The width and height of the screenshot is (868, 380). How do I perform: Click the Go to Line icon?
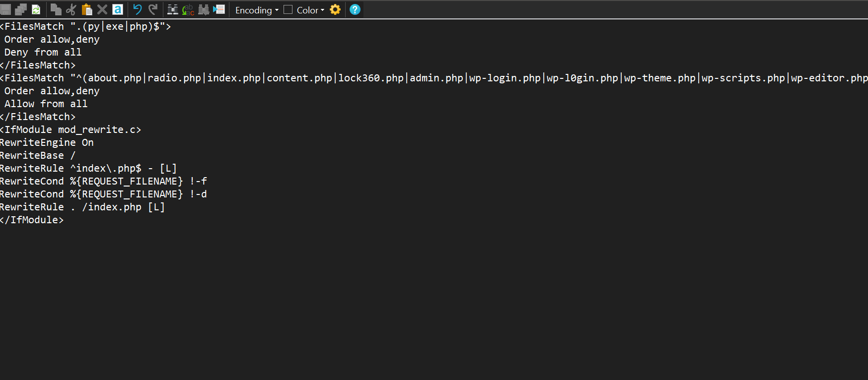point(219,9)
